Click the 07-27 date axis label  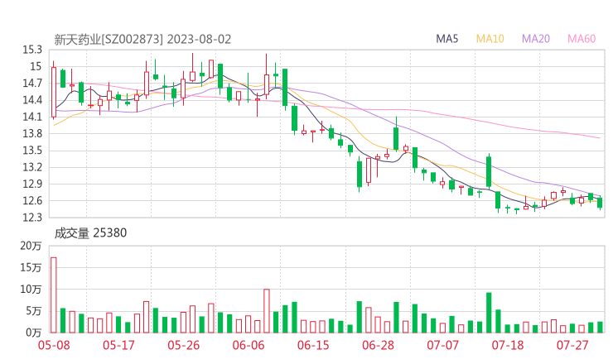click(x=572, y=345)
